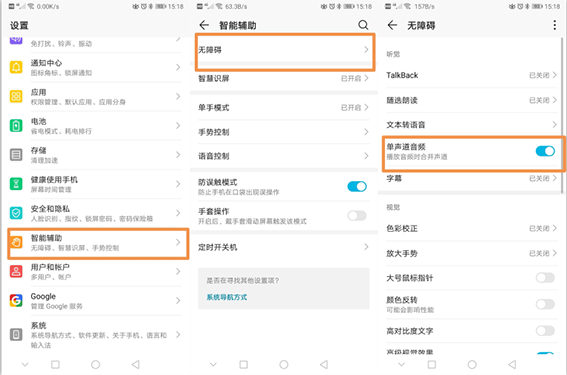
Task: Expand the 应用 row chevron
Action: coord(178,96)
